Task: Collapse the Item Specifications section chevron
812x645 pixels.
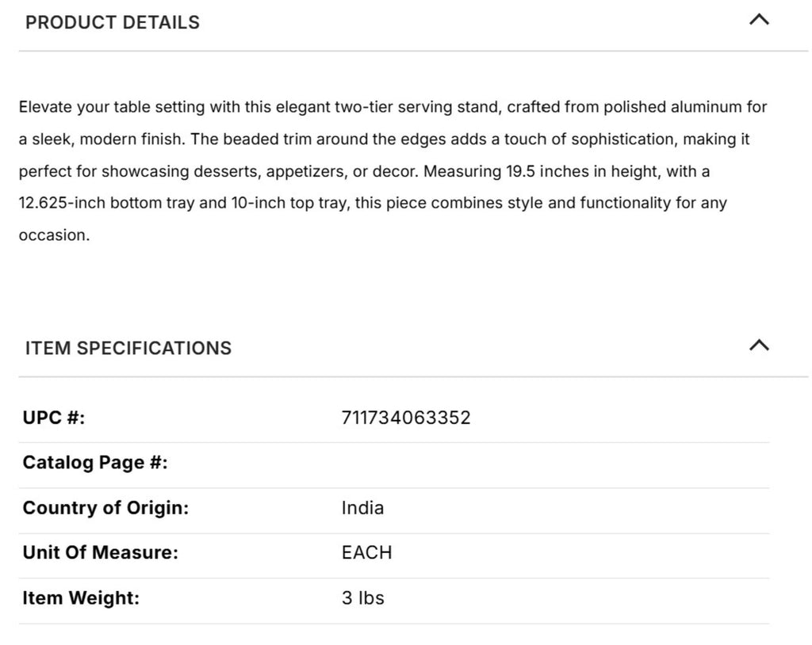Action: pos(759,345)
